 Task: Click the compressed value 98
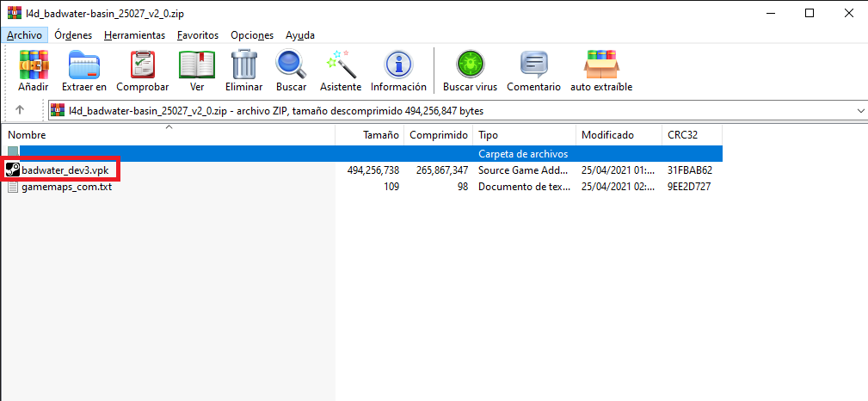(x=462, y=188)
